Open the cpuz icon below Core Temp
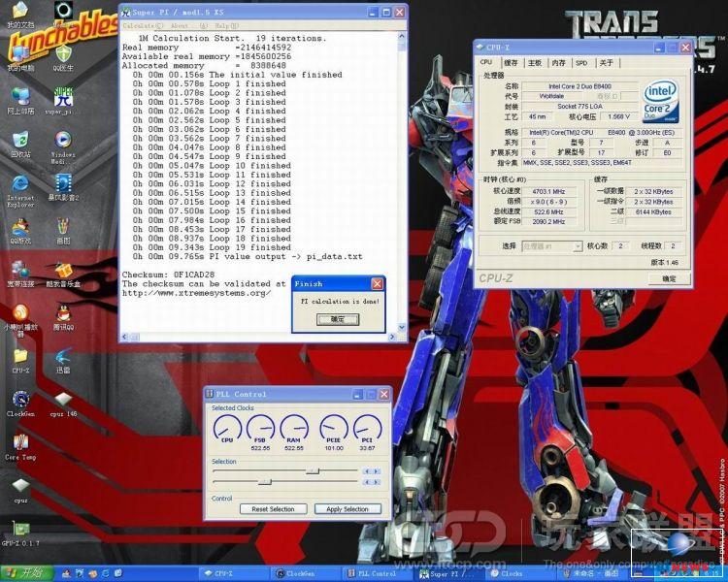Image resolution: width=728 pixels, height=582 pixels. click(x=20, y=490)
